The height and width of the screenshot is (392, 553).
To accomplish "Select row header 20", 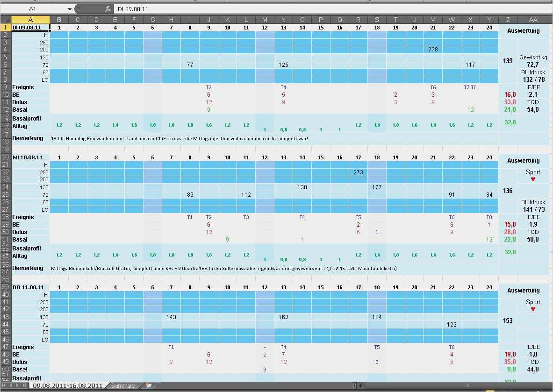I will point(6,157).
